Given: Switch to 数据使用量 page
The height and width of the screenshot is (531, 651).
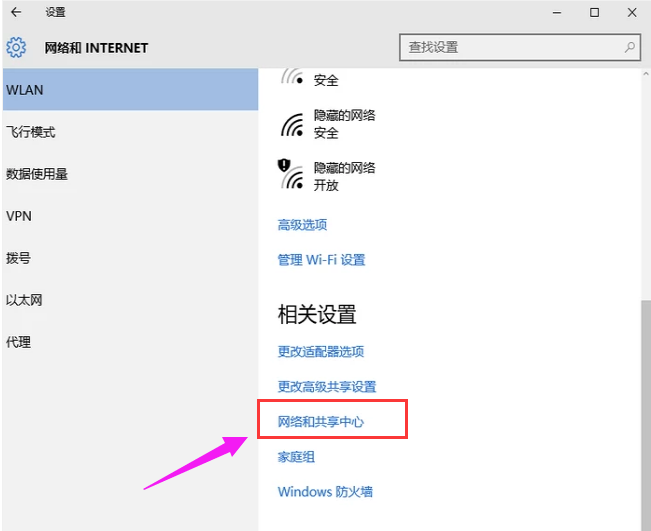Looking at the screenshot, I should [x=37, y=174].
